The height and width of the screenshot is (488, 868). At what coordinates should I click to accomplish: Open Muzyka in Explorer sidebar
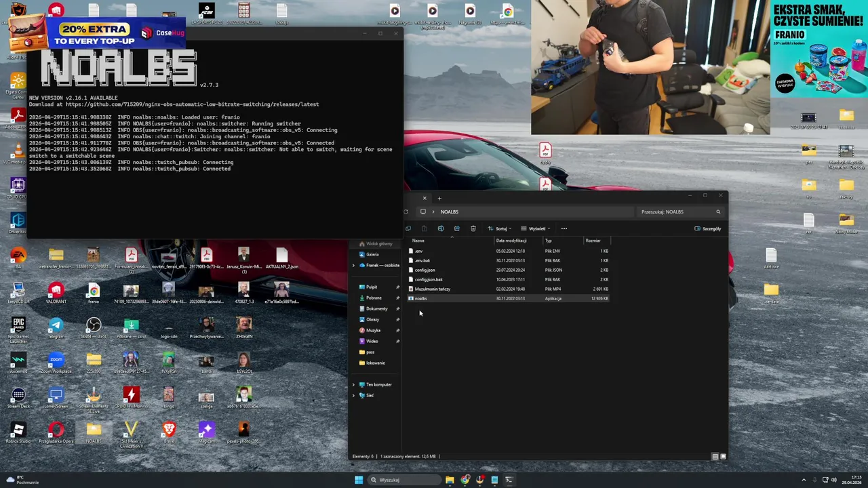370,330
